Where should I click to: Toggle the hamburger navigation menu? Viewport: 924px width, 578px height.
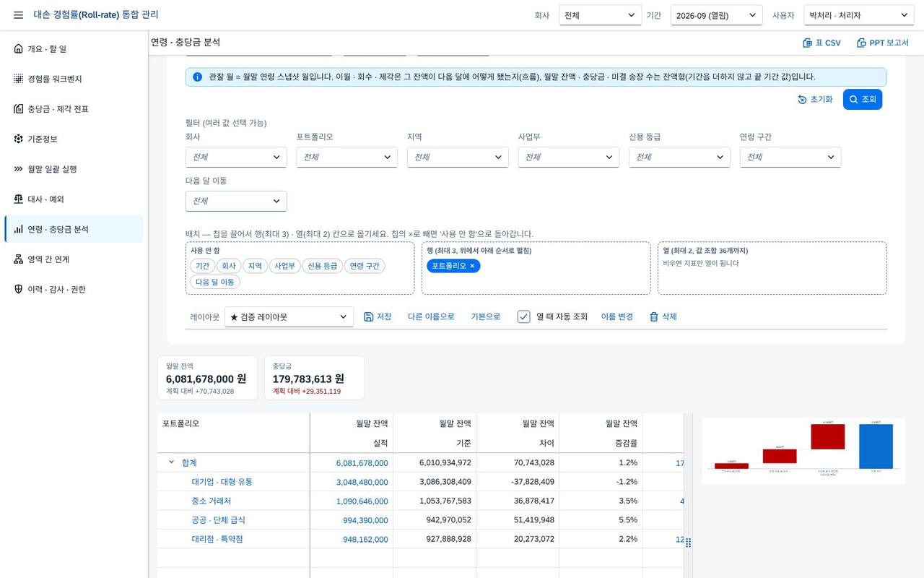click(x=18, y=15)
